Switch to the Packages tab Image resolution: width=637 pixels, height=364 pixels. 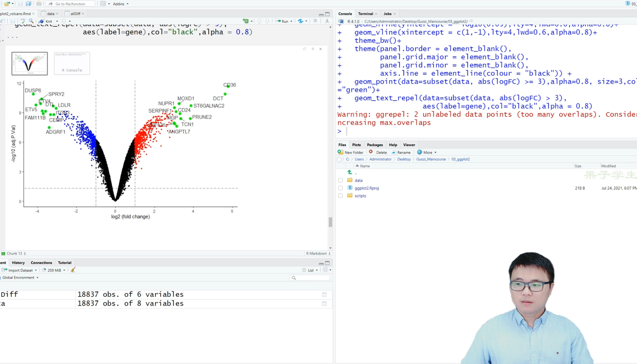tap(375, 145)
